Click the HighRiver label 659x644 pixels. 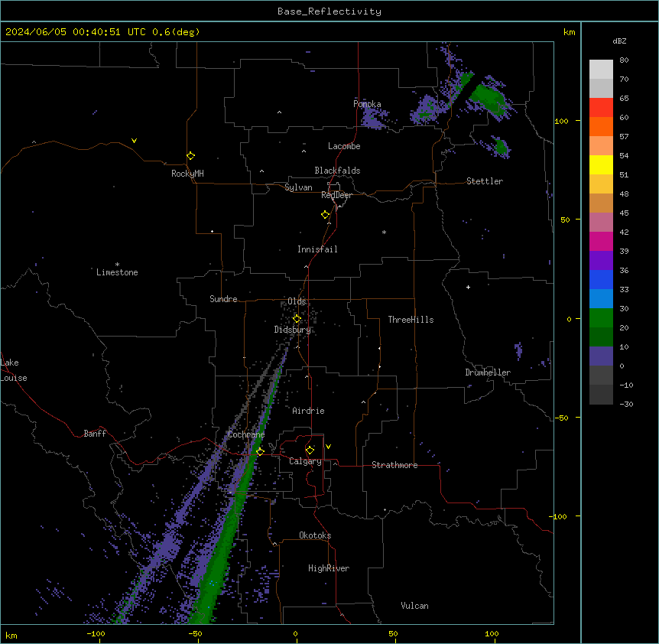(329, 568)
